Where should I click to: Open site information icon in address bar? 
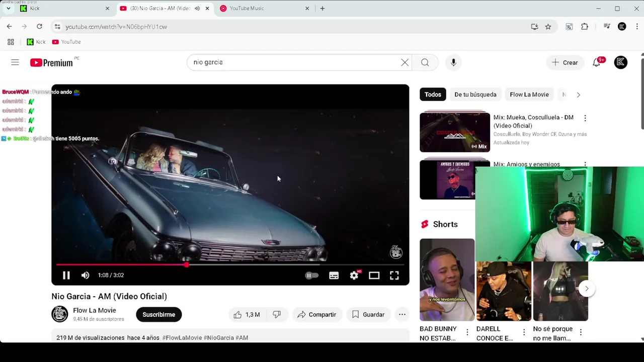57,27
